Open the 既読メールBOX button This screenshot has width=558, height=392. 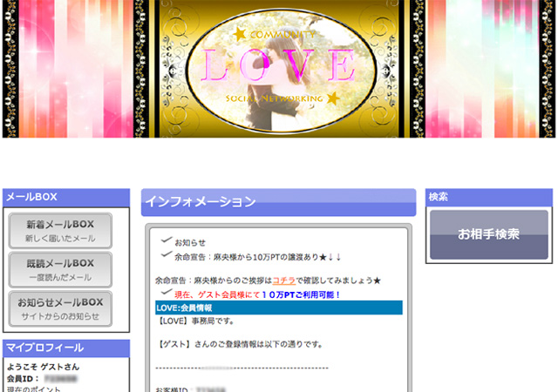click(x=60, y=270)
